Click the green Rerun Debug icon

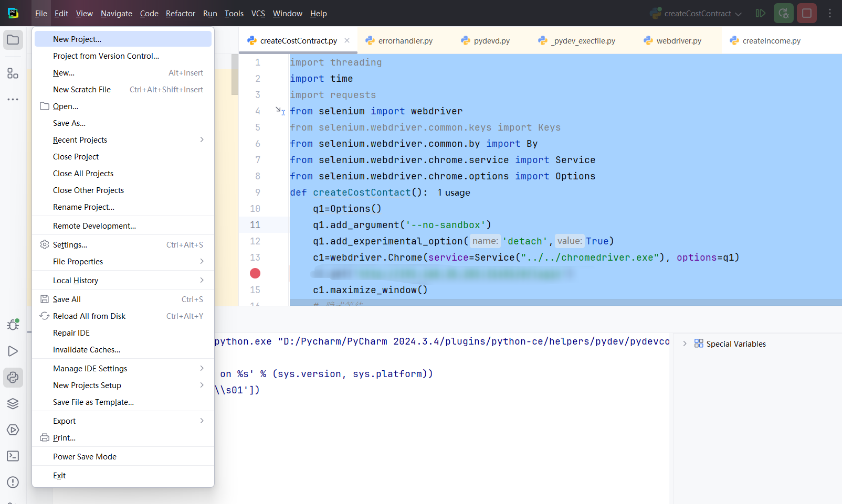[x=784, y=13]
